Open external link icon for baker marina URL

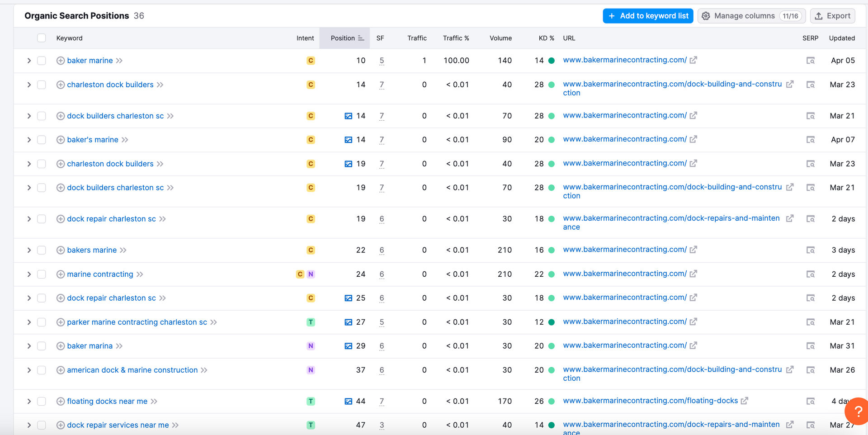(693, 345)
